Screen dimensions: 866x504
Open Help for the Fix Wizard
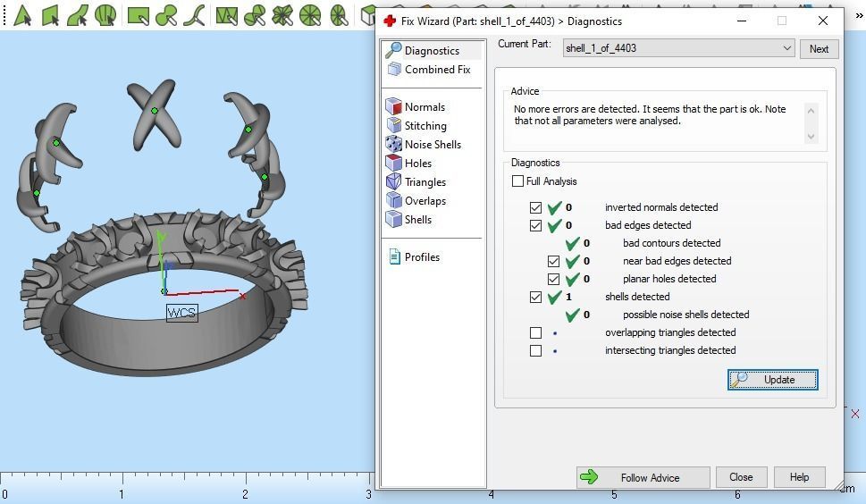click(x=799, y=477)
